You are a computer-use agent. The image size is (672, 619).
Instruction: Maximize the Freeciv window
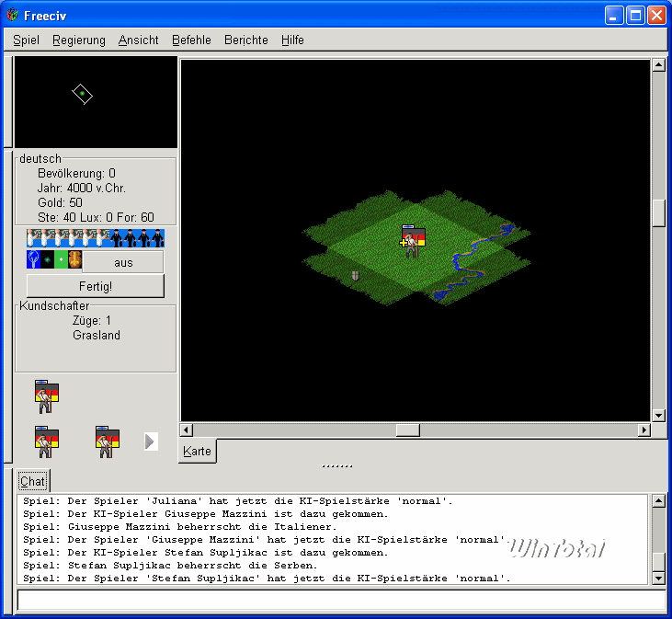tap(635, 16)
